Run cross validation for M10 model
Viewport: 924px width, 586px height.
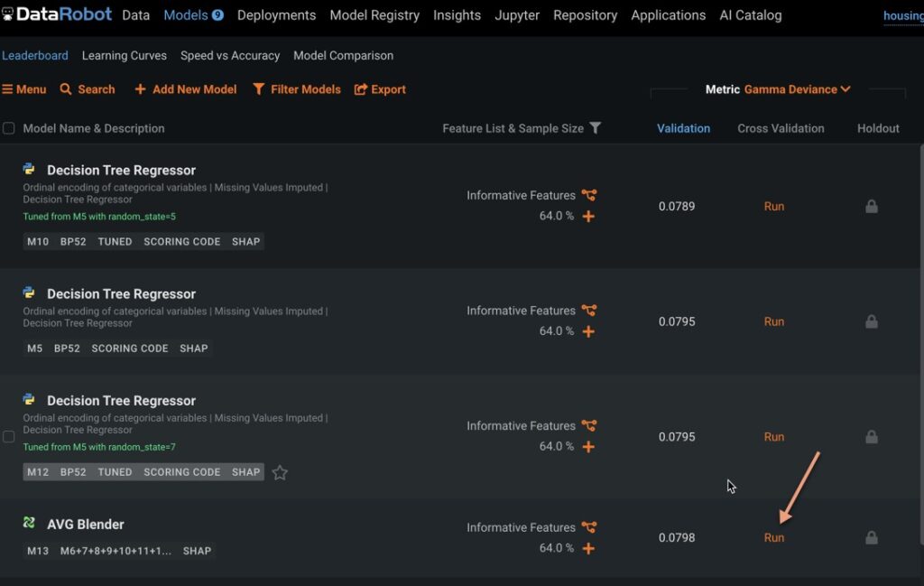[x=773, y=207]
